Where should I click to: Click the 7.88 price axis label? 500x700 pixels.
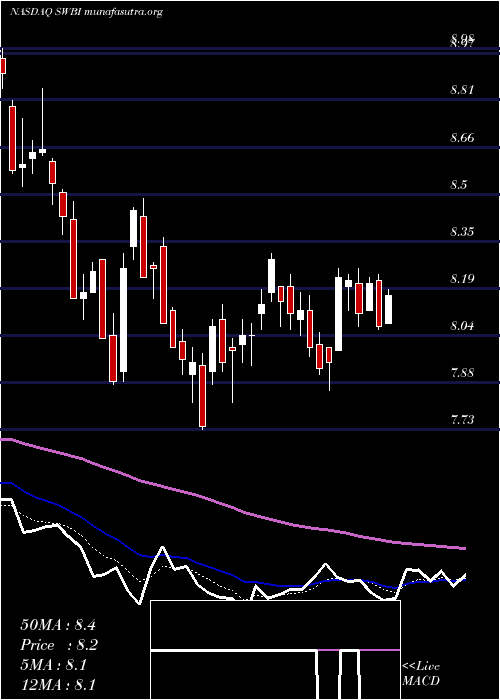point(462,373)
